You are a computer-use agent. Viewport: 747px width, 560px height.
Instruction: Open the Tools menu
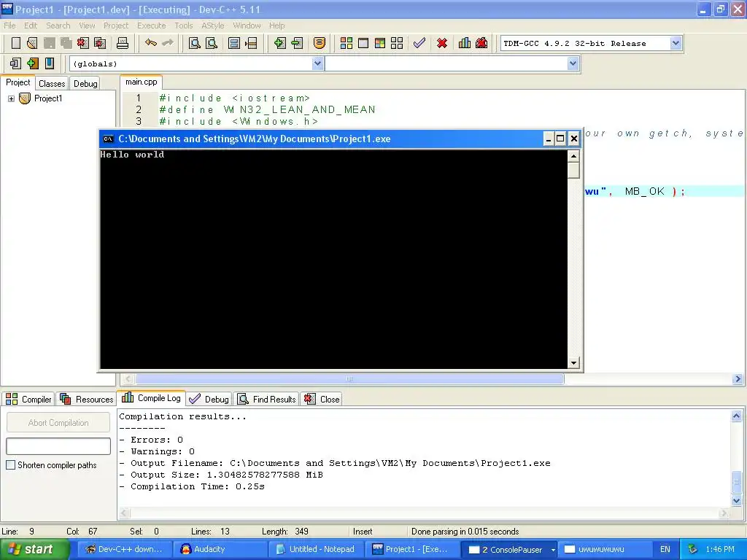tap(183, 26)
